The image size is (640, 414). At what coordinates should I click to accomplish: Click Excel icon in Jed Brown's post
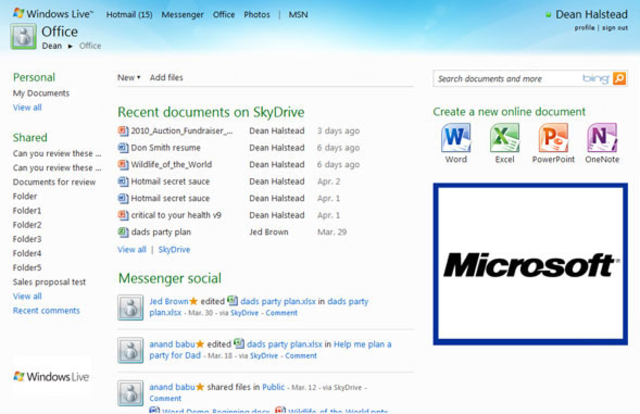click(232, 300)
